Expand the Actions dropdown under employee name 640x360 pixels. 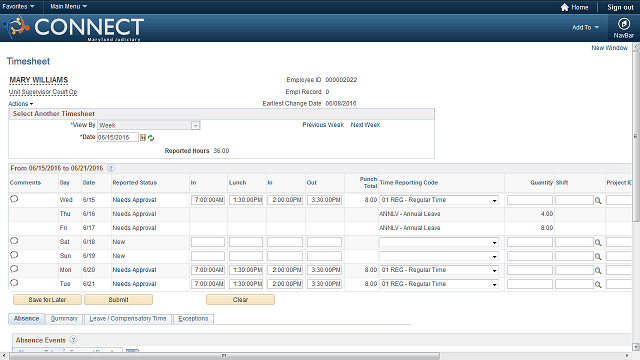[x=20, y=104]
